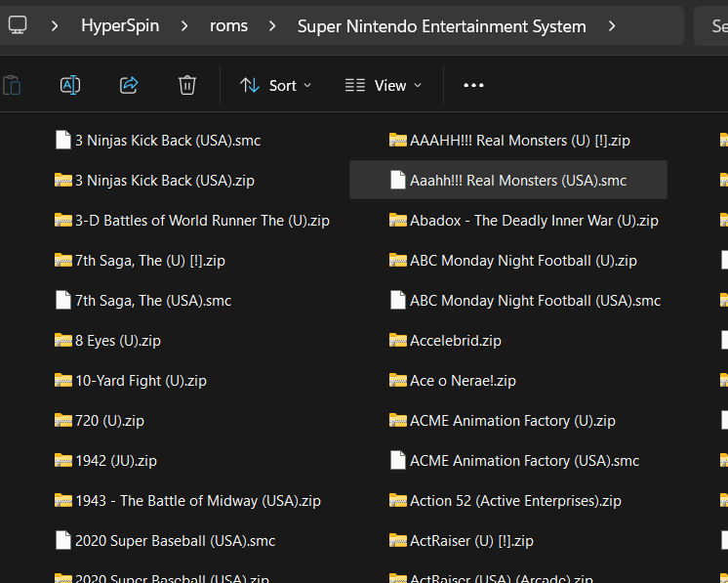Select file name AAAHH!!! Real Monsters (U) [!].zip
This screenshot has width=728, height=583.
tap(520, 141)
